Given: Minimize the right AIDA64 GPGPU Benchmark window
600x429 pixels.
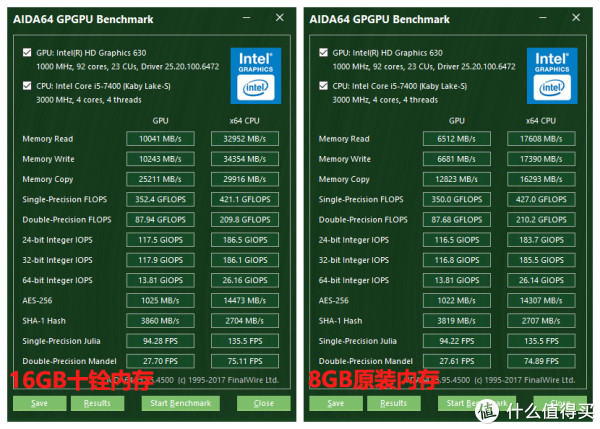Looking at the screenshot, I should pos(543,18).
